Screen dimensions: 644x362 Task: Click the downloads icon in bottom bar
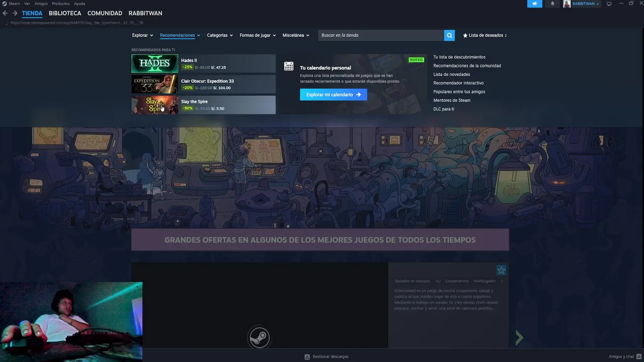307,356
